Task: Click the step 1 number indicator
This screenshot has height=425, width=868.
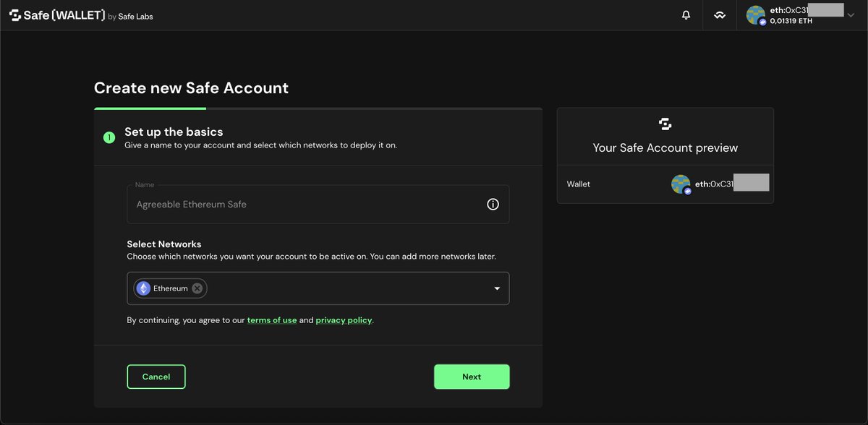Action: click(x=109, y=137)
